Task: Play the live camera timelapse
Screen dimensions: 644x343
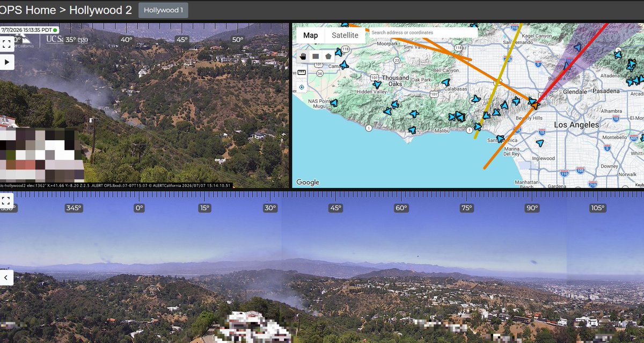Action: (6, 62)
